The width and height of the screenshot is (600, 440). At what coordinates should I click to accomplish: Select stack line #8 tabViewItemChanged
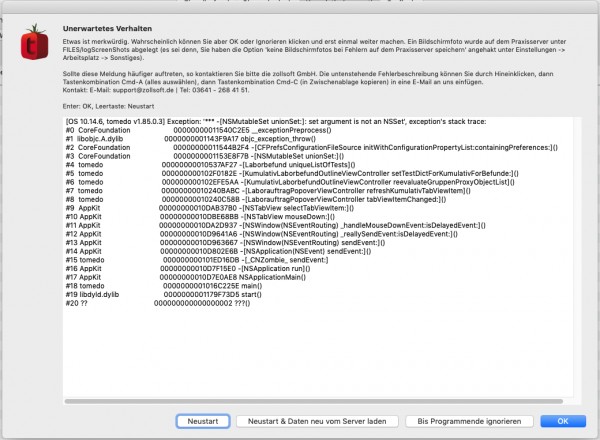tap(256, 199)
